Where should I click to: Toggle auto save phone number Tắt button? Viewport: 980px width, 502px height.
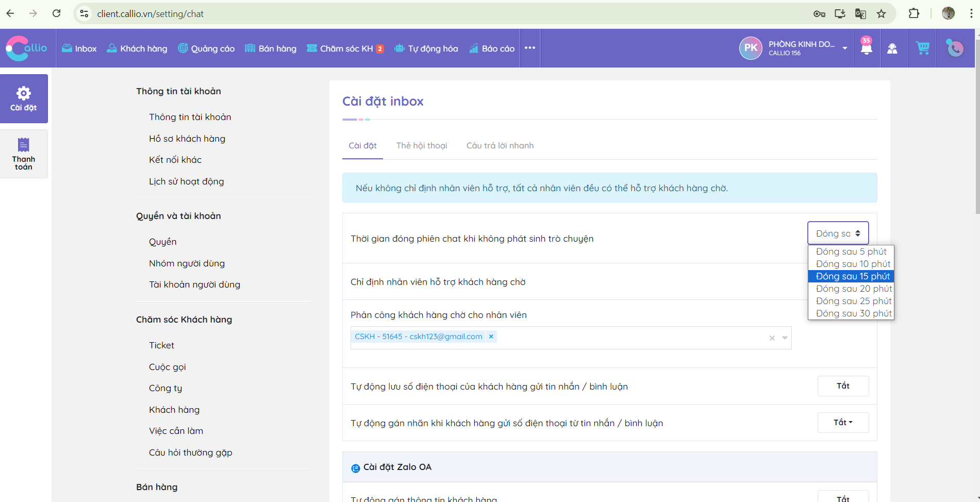[x=843, y=386]
